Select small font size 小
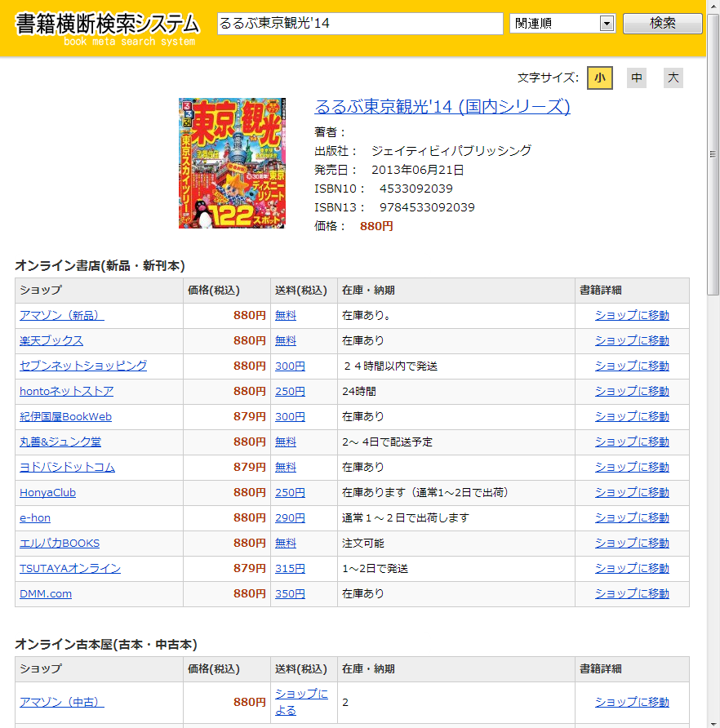The image size is (720, 728). 600,78
